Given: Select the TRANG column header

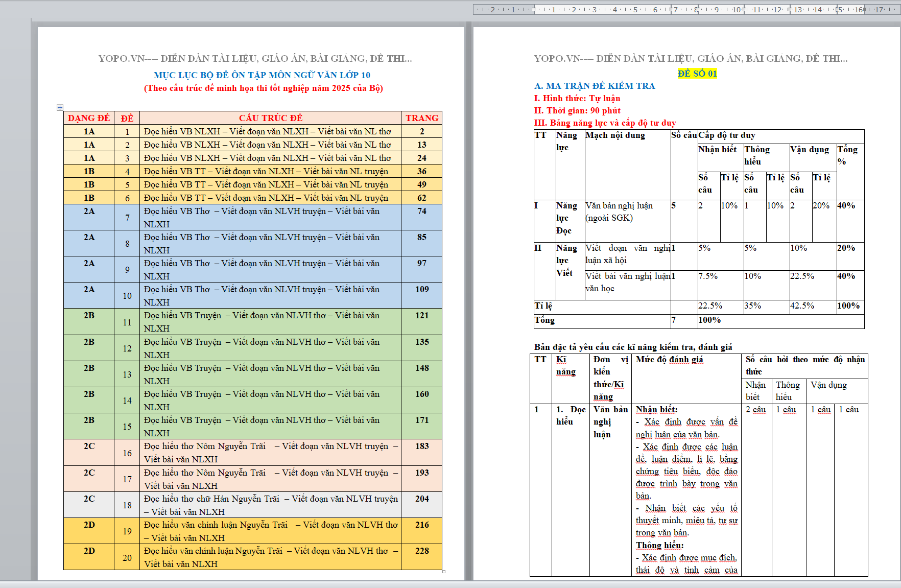Looking at the screenshot, I should pos(422,118).
